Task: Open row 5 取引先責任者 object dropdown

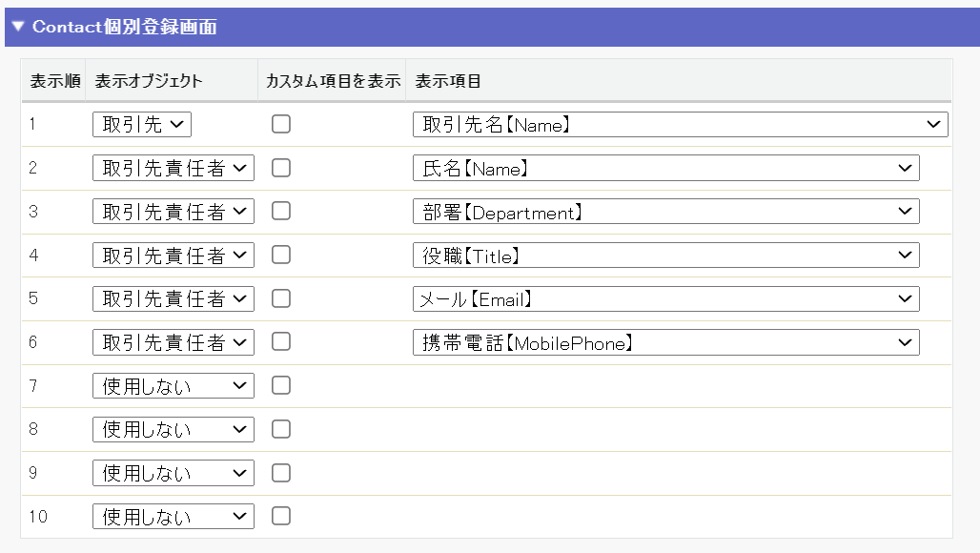Action: (174, 298)
